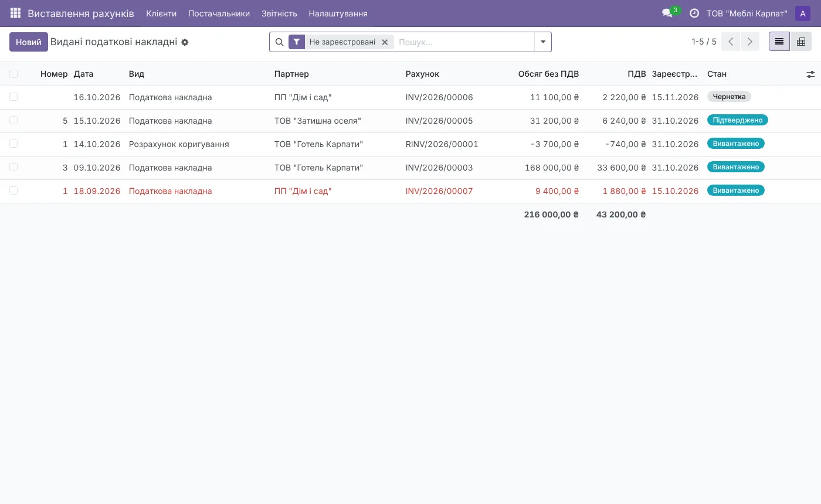Image resolution: width=821 pixels, height=504 pixels.
Task: Open the Чернетка status record
Action: pyautogui.click(x=729, y=97)
